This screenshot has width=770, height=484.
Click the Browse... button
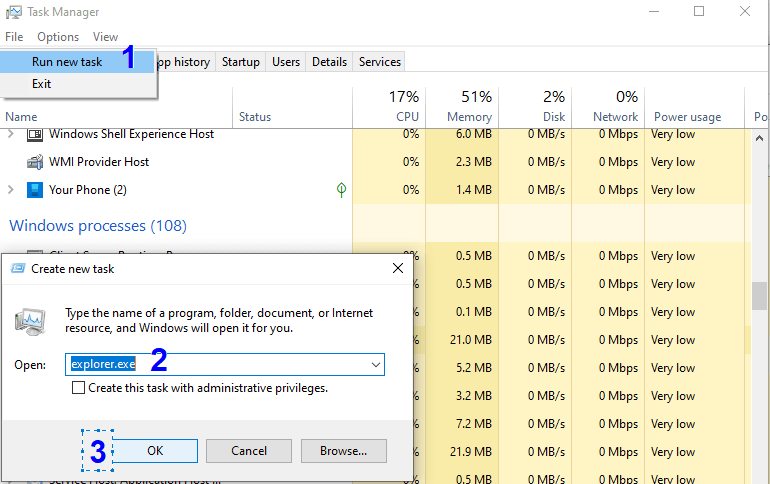(344, 451)
